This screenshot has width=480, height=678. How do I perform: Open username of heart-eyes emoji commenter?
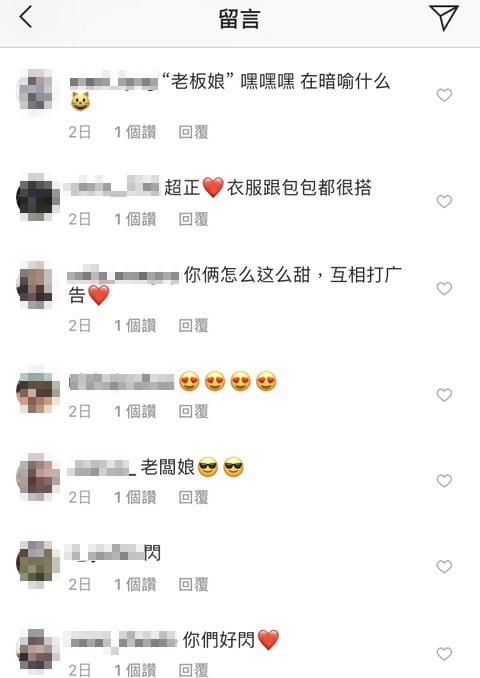coord(122,382)
